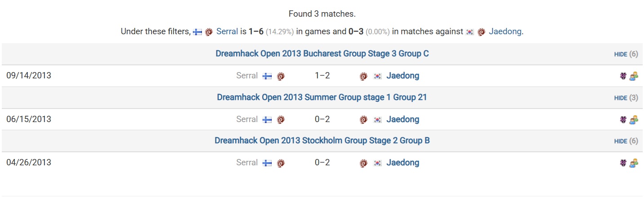
Task: Open Dreamhack Open 2013 Bucharest Group C link
Action: click(322, 54)
